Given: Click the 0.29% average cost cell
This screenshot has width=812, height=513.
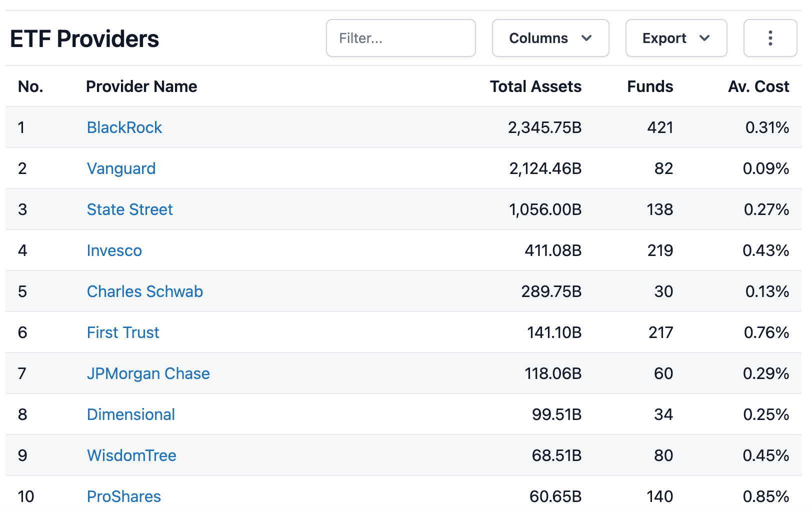Looking at the screenshot, I should click(x=766, y=373).
